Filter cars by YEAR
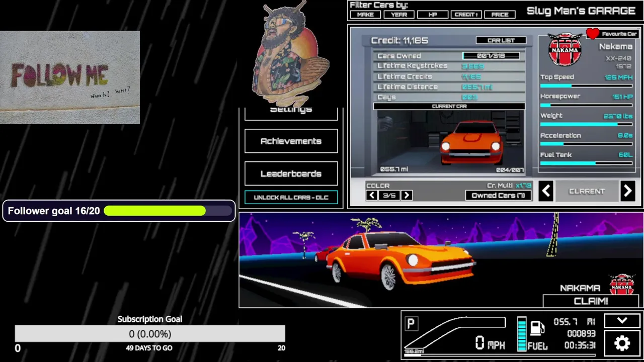Image resolution: width=644 pixels, height=362 pixels. (399, 15)
